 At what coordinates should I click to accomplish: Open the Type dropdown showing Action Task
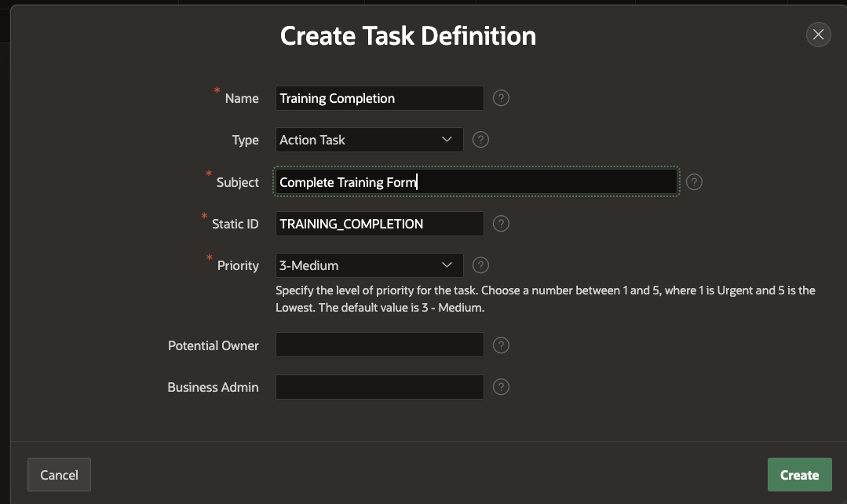click(x=369, y=140)
